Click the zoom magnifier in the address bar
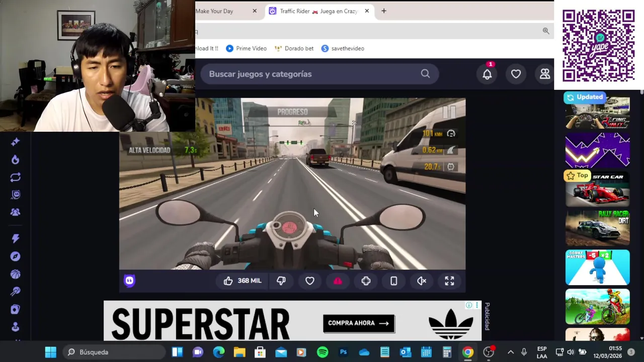The width and height of the screenshot is (644, 362). click(x=546, y=31)
